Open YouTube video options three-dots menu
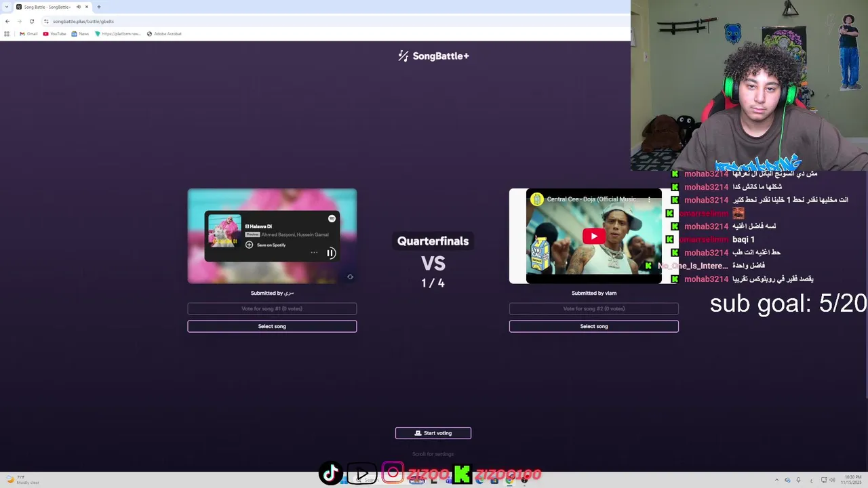The image size is (868, 488). pyautogui.click(x=649, y=199)
